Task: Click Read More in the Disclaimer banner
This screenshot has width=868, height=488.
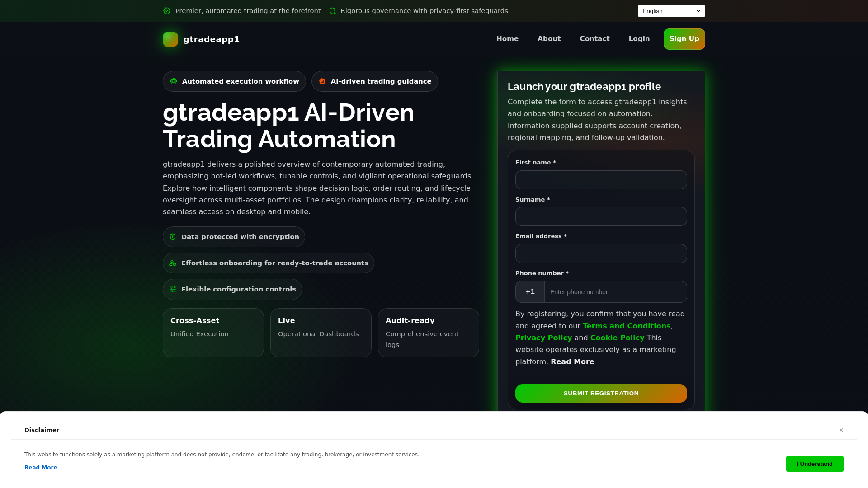Action: click(41, 468)
